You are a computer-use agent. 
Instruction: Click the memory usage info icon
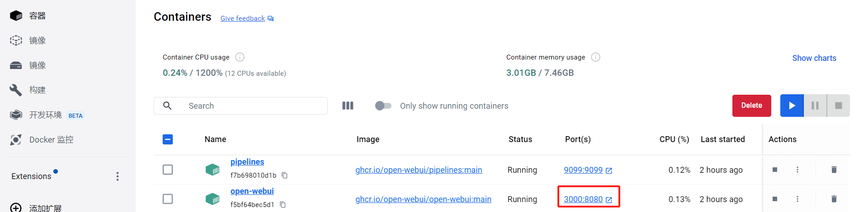596,57
